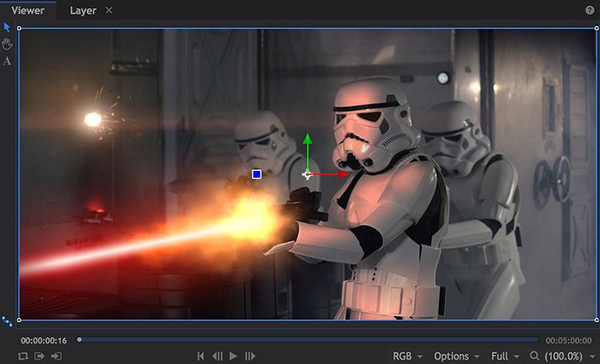
Task: Step forward one frame
Action: [x=250, y=356]
